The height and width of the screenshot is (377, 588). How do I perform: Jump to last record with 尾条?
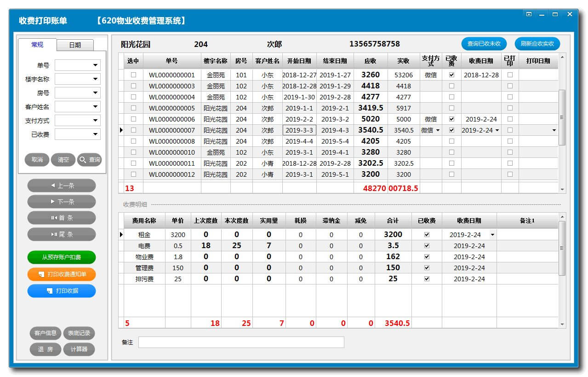coord(62,234)
